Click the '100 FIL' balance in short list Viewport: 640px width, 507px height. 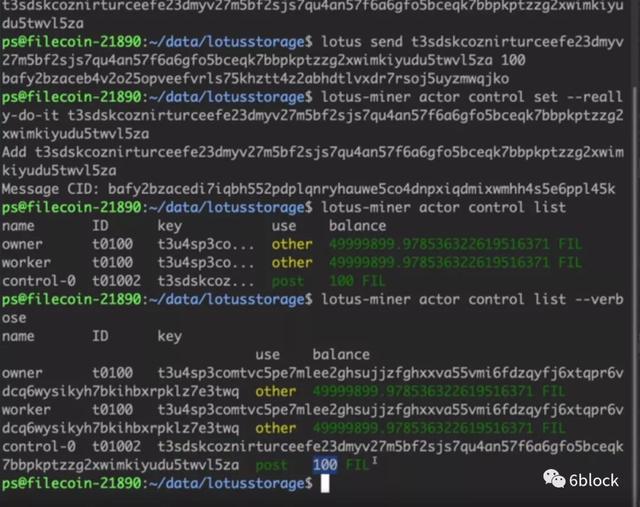[357, 281]
